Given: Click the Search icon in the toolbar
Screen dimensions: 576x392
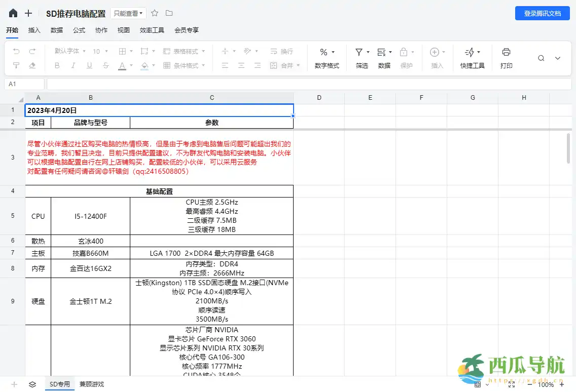Looking at the screenshot, I should tap(541, 58).
